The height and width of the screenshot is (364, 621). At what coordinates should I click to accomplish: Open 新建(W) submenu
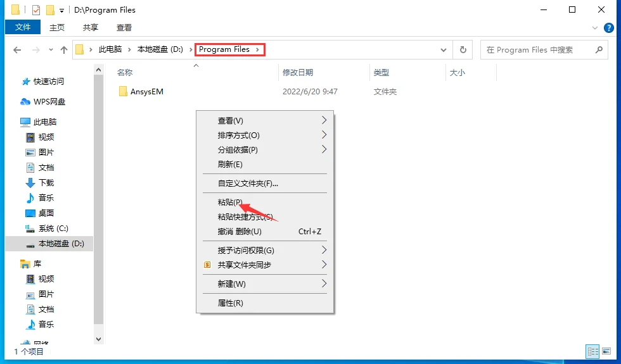click(265, 284)
